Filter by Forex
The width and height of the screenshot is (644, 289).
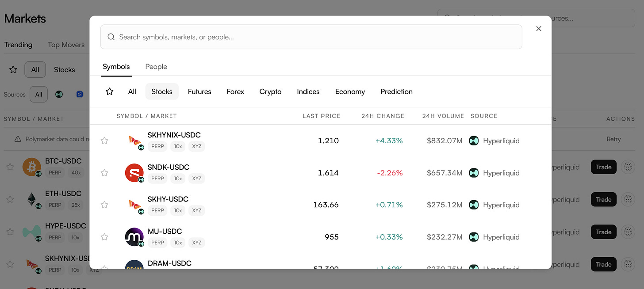pos(235,91)
